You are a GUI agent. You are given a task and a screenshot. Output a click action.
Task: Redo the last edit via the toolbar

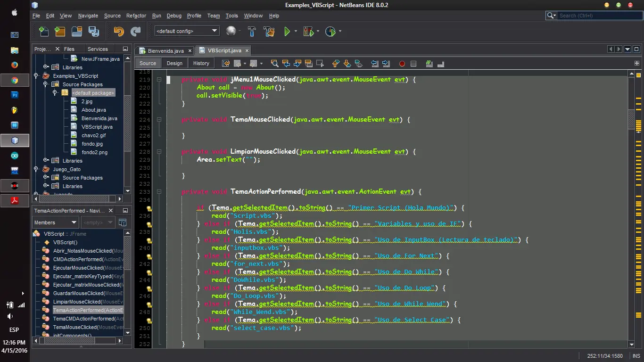[x=136, y=32]
